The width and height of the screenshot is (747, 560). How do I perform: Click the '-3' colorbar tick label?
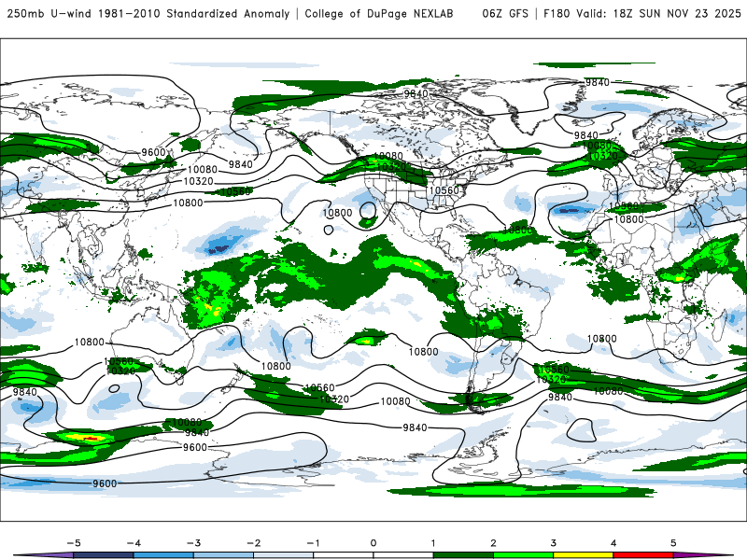(193, 543)
